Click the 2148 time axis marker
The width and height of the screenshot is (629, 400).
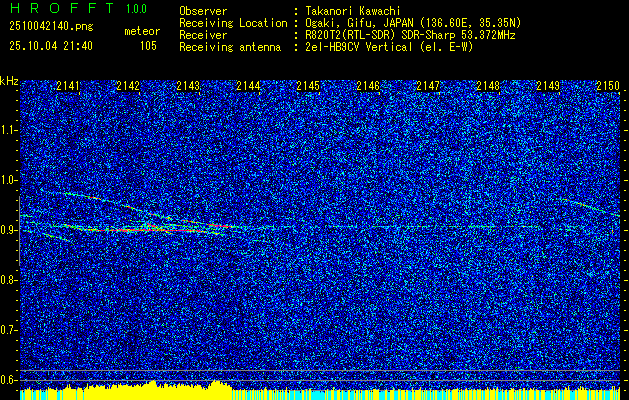pyautogui.click(x=488, y=85)
